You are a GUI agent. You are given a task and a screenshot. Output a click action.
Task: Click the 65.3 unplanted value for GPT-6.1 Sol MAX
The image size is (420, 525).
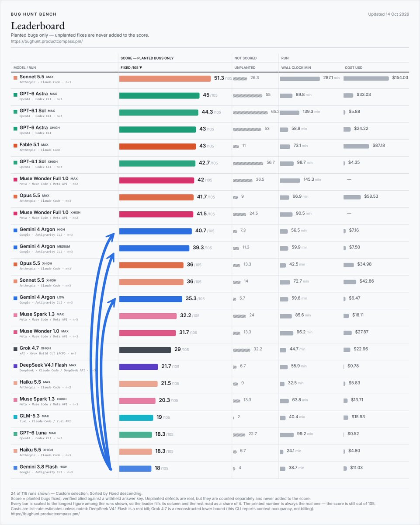point(275,112)
